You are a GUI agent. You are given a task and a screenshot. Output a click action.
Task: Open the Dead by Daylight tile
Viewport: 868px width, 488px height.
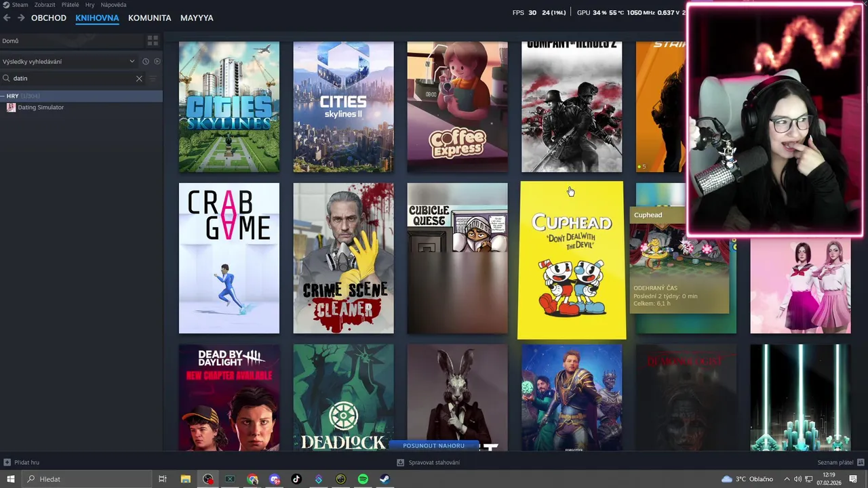click(229, 398)
